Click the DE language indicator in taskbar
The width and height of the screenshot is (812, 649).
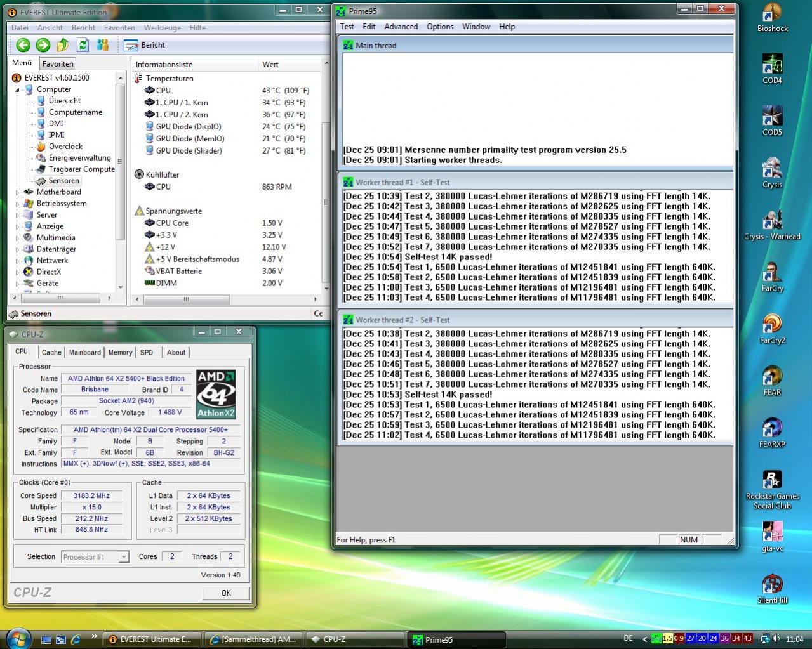point(628,639)
